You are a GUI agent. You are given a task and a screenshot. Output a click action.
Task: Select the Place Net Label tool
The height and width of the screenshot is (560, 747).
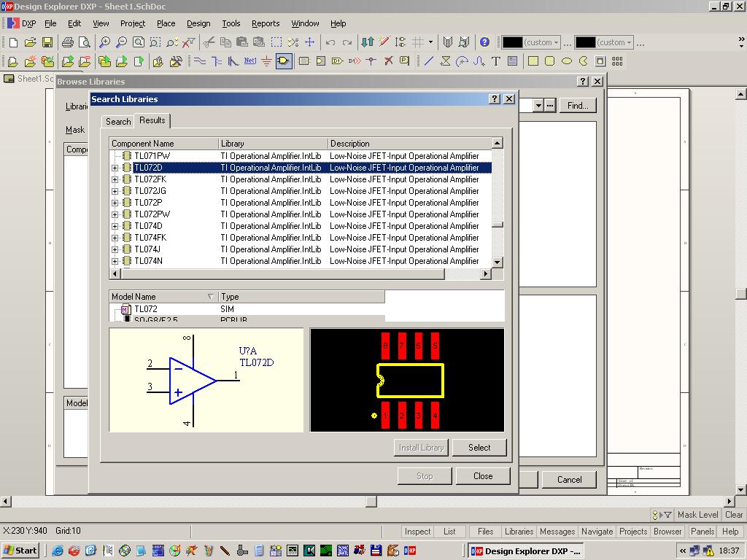pos(249,61)
